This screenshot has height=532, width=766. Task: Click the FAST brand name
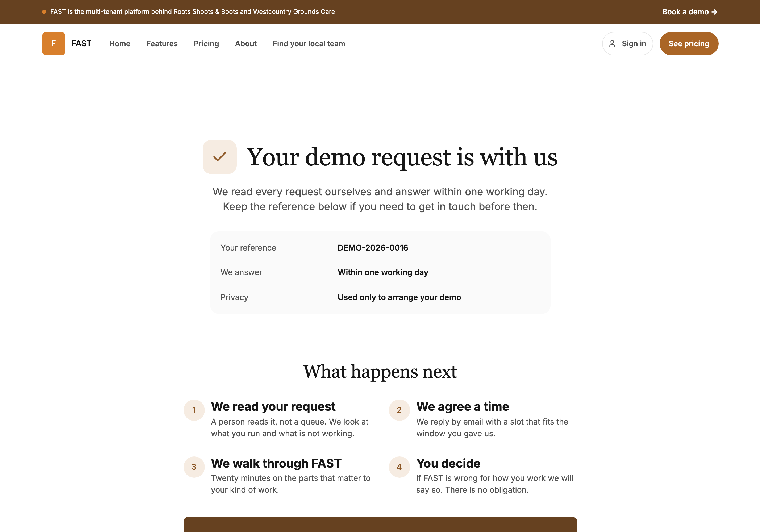81,44
